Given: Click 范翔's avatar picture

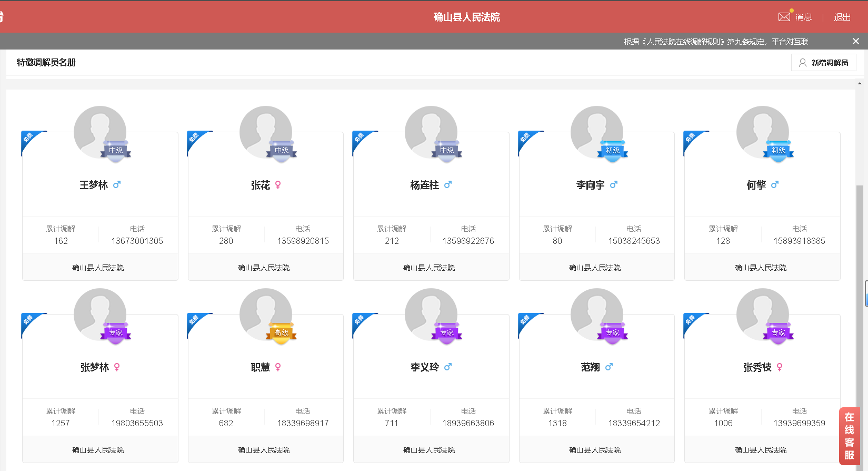Looking at the screenshot, I should tap(597, 315).
